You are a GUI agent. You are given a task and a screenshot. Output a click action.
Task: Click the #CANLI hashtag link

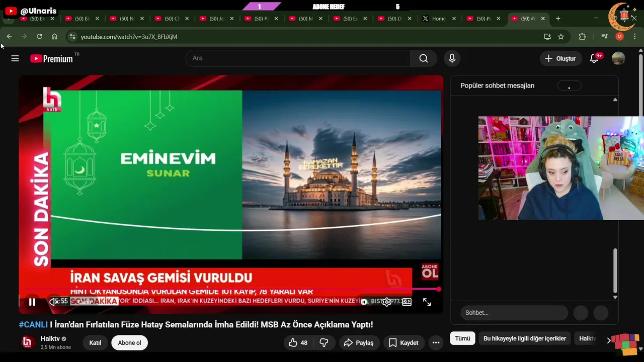33,325
